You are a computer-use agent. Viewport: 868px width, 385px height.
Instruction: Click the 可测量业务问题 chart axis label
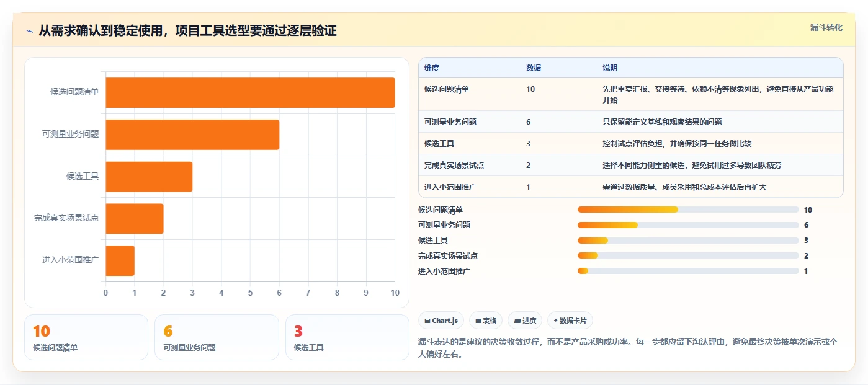point(71,134)
